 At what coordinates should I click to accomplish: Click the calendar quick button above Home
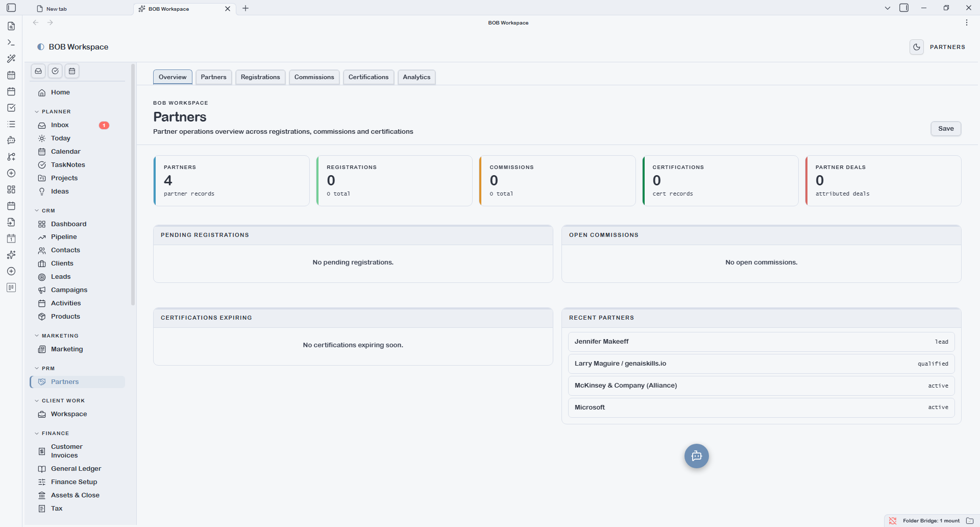72,71
